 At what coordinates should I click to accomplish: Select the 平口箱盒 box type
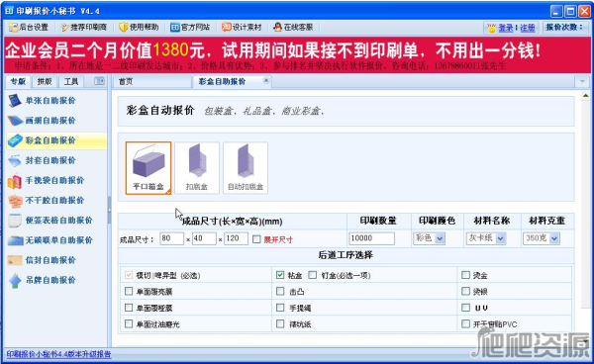coord(148,168)
